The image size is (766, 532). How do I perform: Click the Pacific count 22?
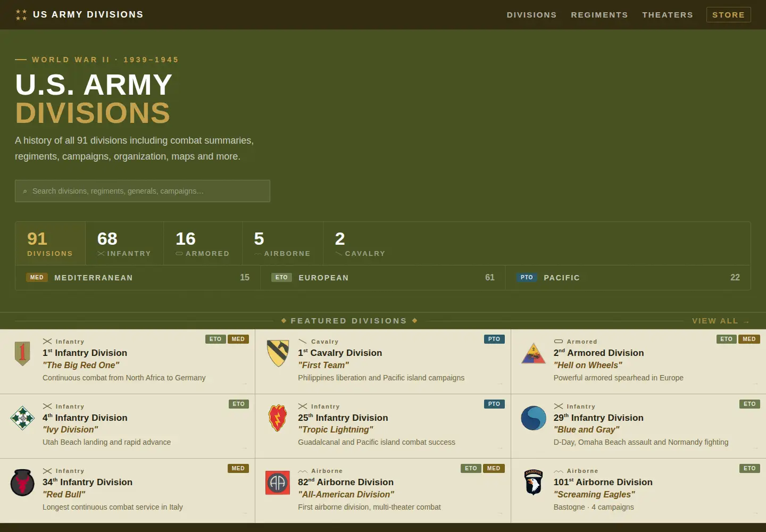[x=735, y=278]
